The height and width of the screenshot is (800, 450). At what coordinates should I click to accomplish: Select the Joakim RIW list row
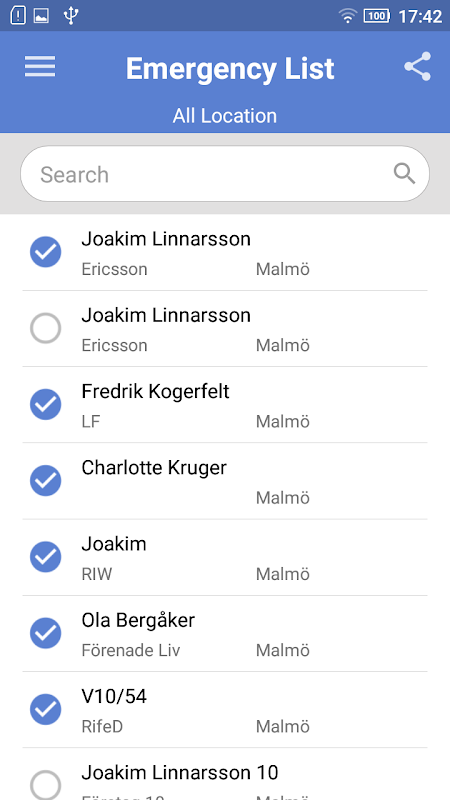point(224,558)
